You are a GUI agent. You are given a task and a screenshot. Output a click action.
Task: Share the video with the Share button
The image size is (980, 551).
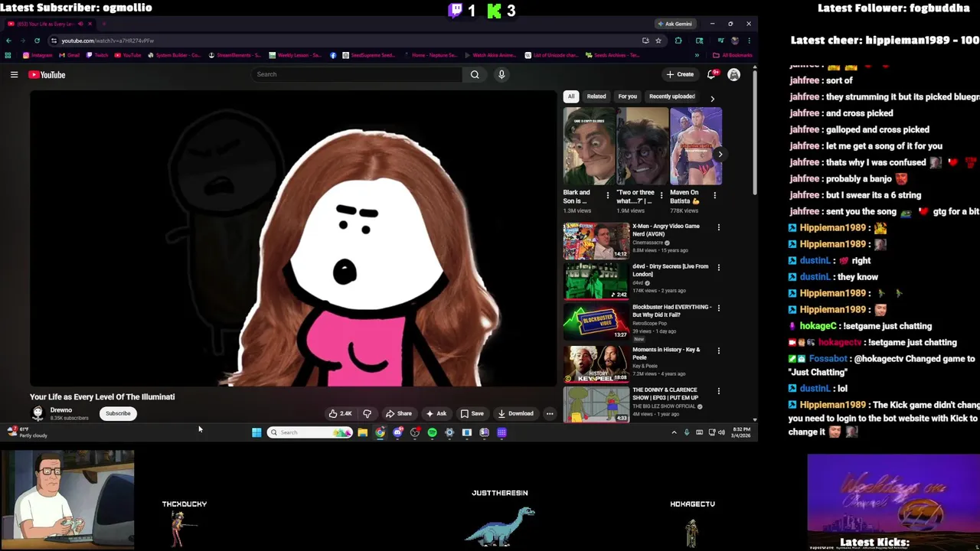tap(399, 413)
